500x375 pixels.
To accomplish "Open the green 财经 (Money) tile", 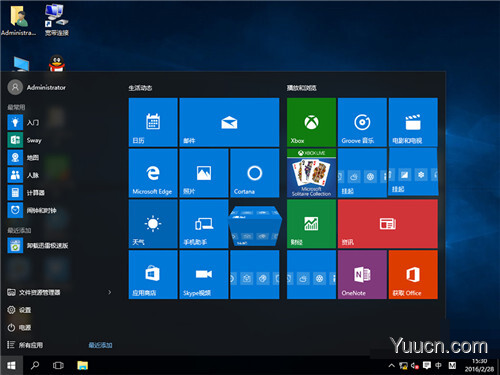I will tap(311, 224).
